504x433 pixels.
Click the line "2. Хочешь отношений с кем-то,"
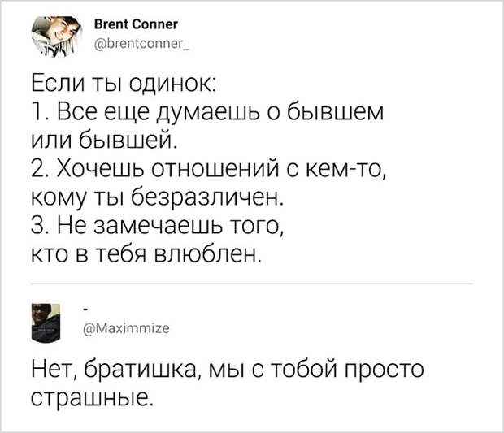pos(209,168)
